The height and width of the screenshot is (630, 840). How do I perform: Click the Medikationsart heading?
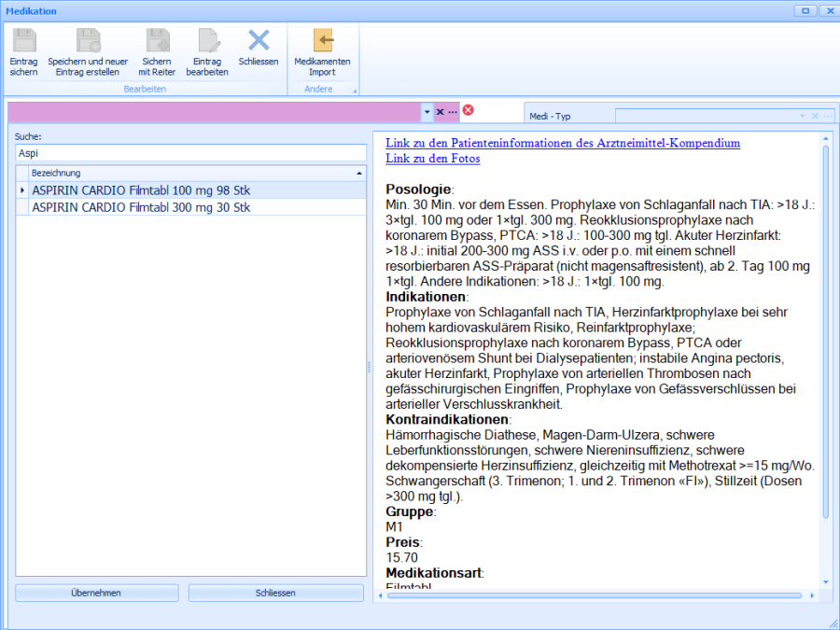tap(433, 573)
